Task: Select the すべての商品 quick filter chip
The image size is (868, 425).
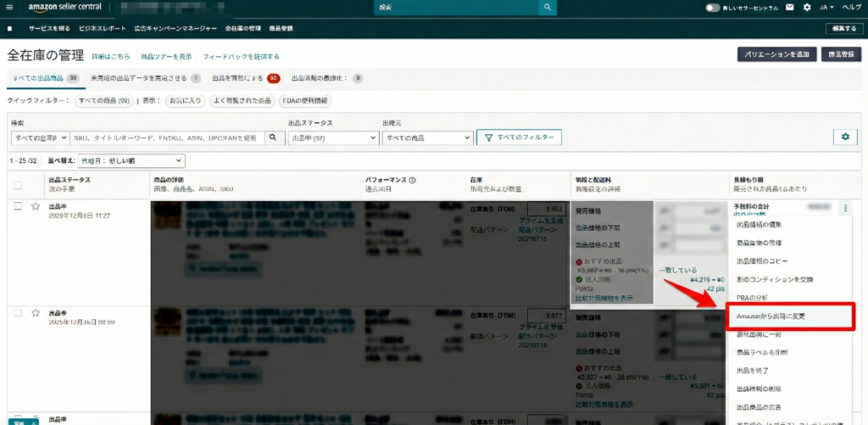Action: (x=104, y=101)
